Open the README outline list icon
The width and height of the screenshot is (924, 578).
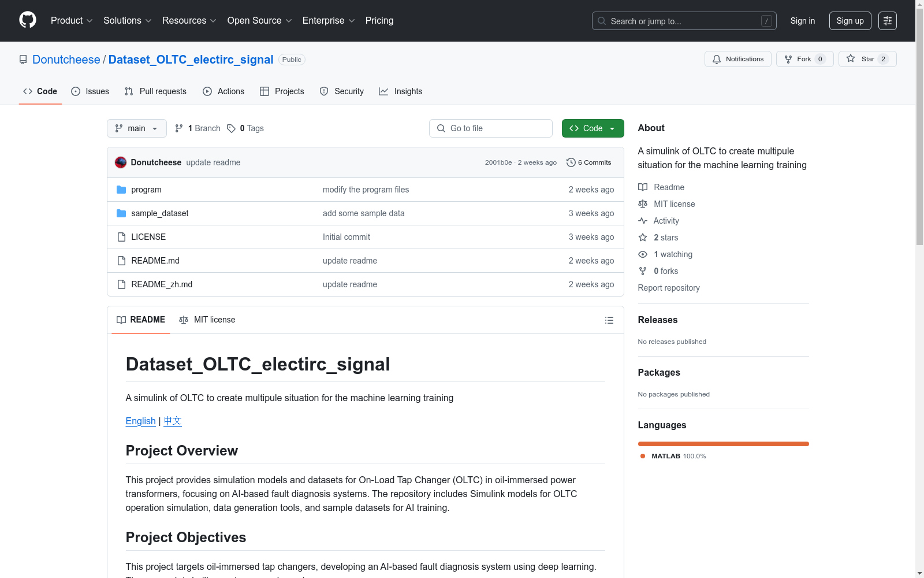tap(609, 320)
